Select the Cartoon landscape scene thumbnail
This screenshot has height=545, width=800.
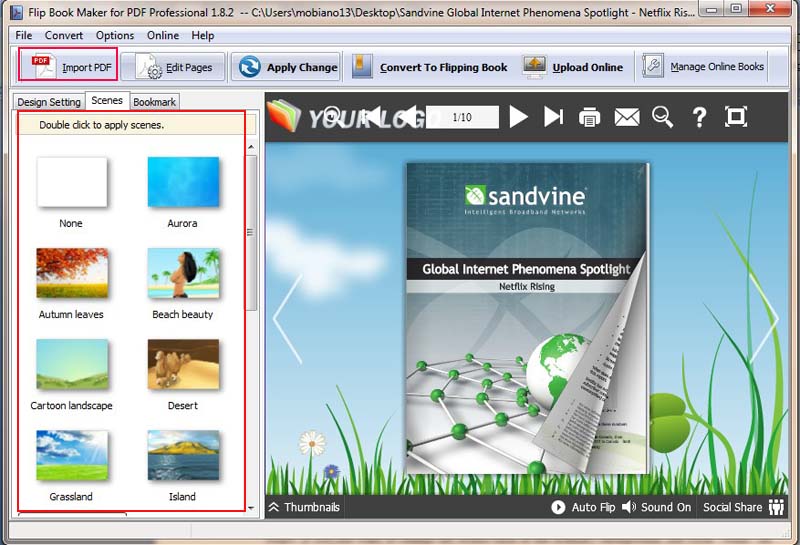point(72,364)
